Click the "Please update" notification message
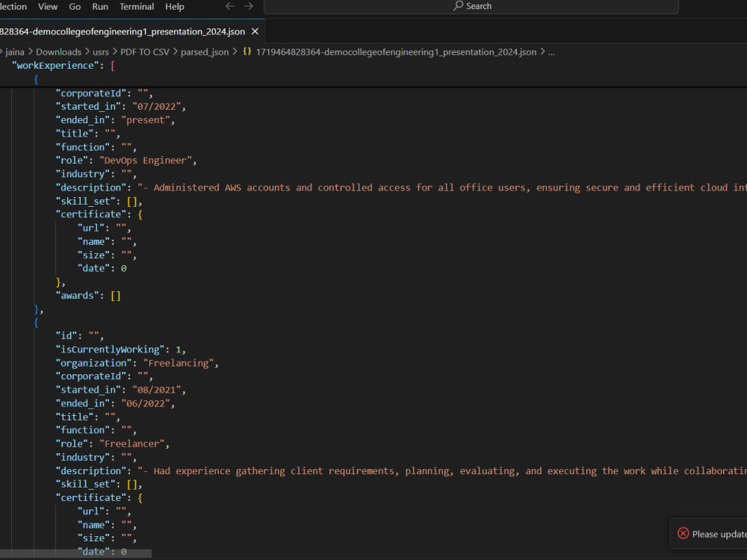Viewport: 747px width, 560px height. pyautogui.click(x=719, y=534)
